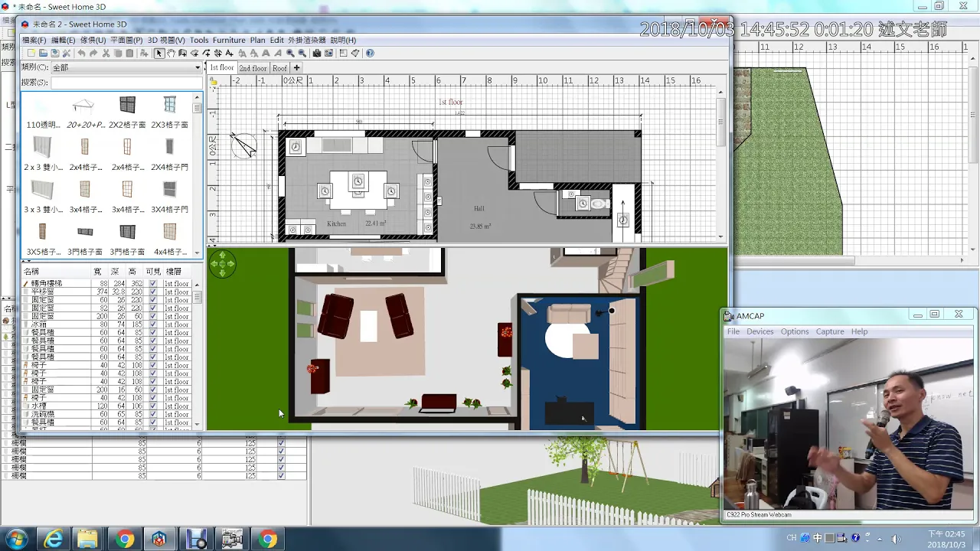Click the Zoom in magnifier icon

[290, 54]
